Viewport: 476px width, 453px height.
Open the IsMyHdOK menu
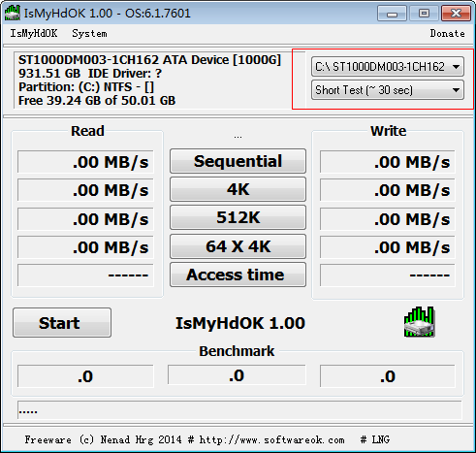point(34,33)
